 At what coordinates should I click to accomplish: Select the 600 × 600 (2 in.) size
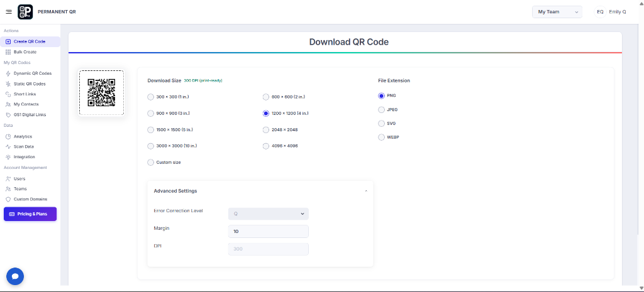(x=266, y=97)
